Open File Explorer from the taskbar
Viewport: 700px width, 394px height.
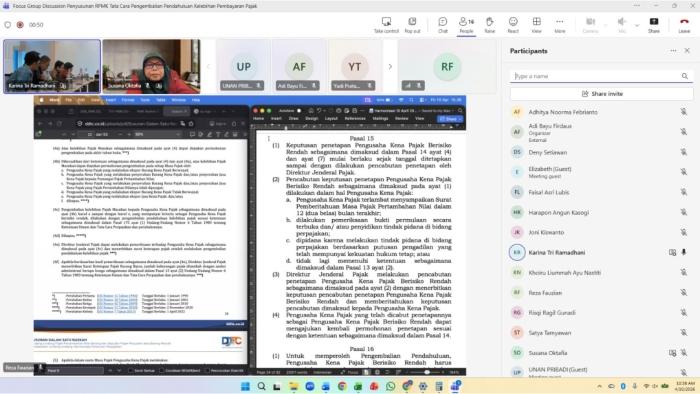tap(293, 386)
